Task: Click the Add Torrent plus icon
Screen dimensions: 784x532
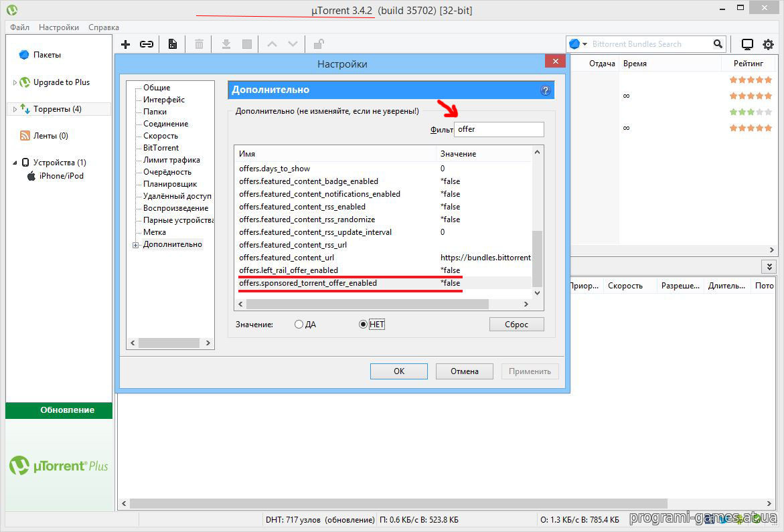Action: pyautogui.click(x=125, y=44)
